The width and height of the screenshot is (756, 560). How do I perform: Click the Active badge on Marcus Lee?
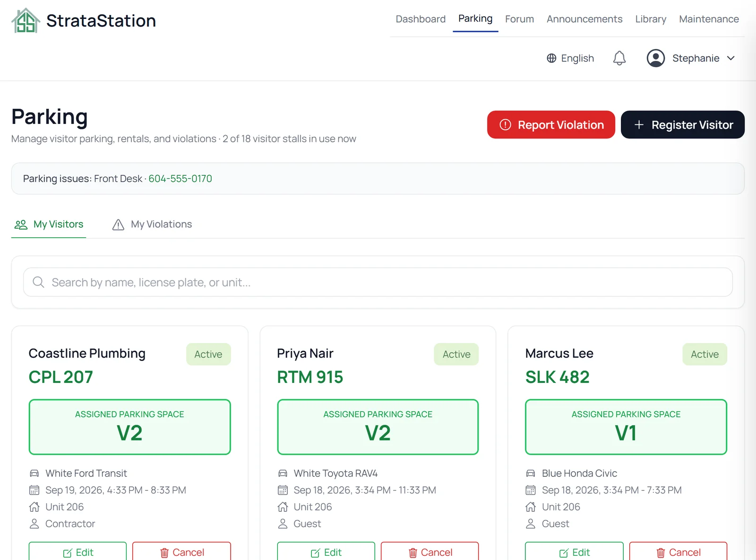coord(704,354)
